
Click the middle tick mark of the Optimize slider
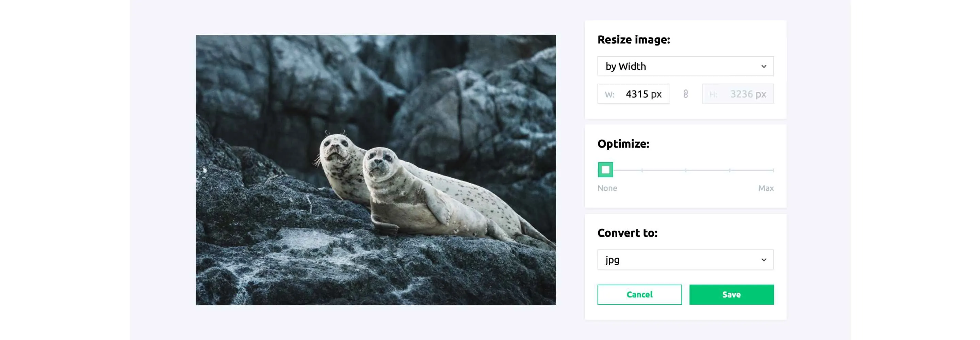coord(685,170)
